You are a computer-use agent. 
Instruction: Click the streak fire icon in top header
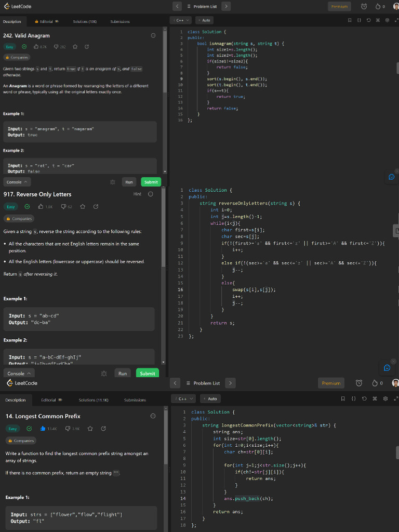(x=378, y=6)
